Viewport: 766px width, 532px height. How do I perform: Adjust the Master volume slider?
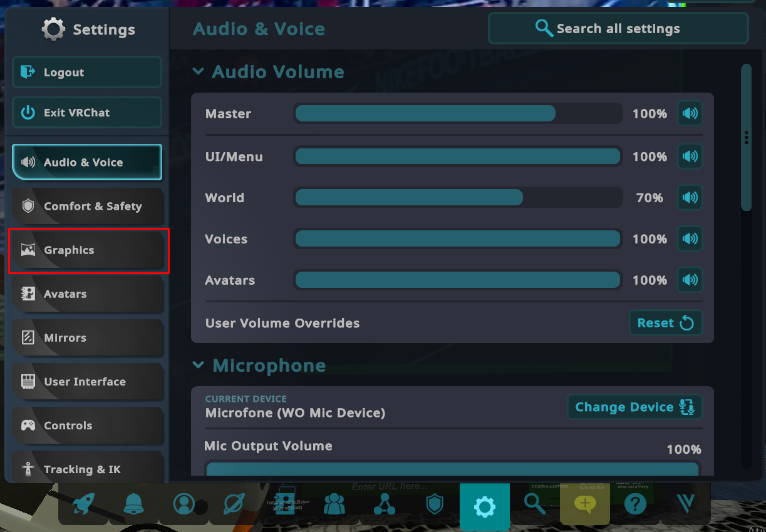pos(458,114)
